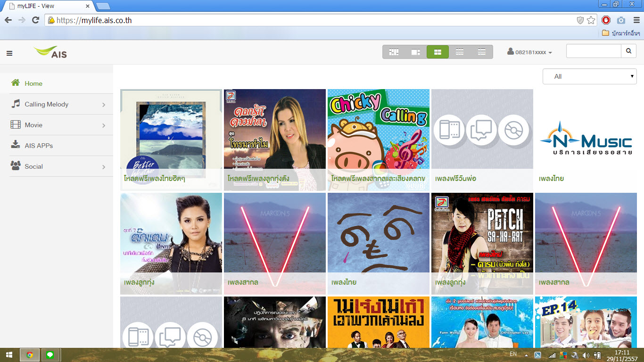Click the EN language indicator

tap(513, 354)
